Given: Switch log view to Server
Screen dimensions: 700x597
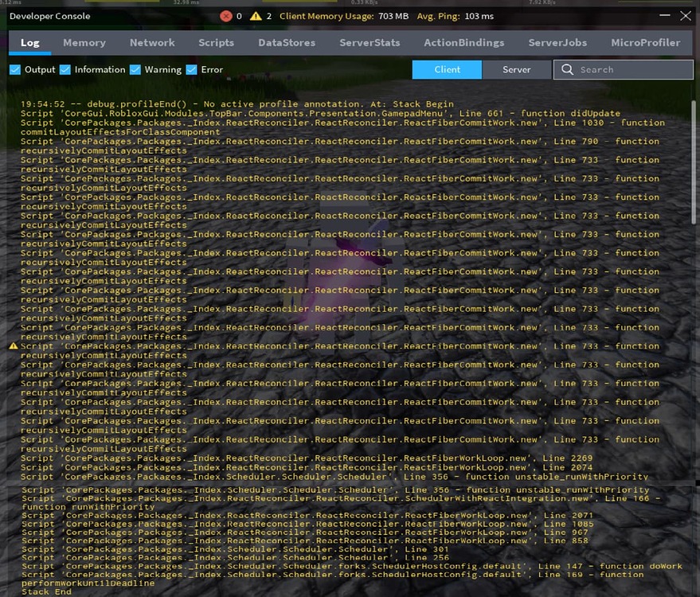Looking at the screenshot, I should [516, 70].
